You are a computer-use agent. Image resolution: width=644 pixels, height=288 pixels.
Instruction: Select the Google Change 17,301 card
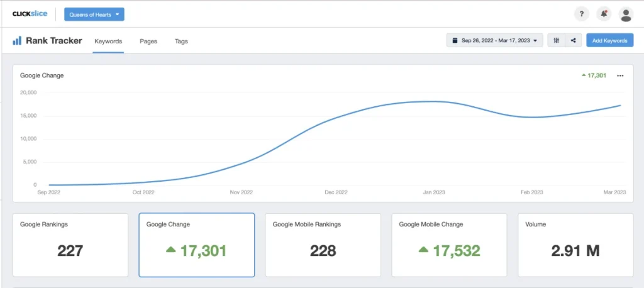pos(196,245)
